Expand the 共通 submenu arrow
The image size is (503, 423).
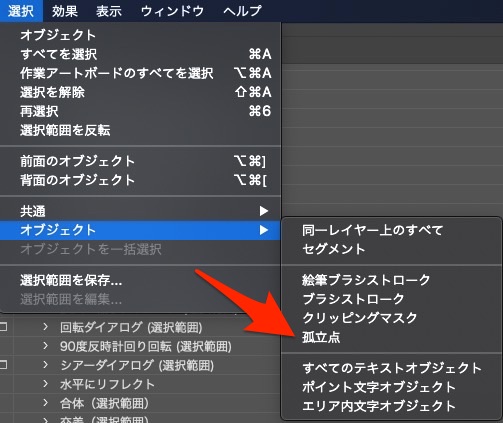pyautogui.click(x=264, y=211)
